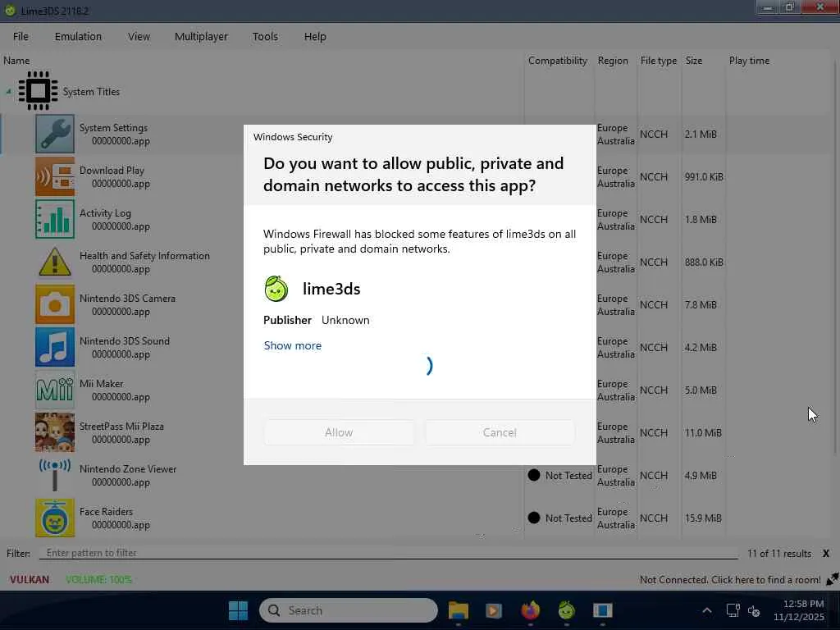Show hidden system tray icons chevron
Viewport: 840px width, 630px height.
pyautogui.click(x=706, y=610)
